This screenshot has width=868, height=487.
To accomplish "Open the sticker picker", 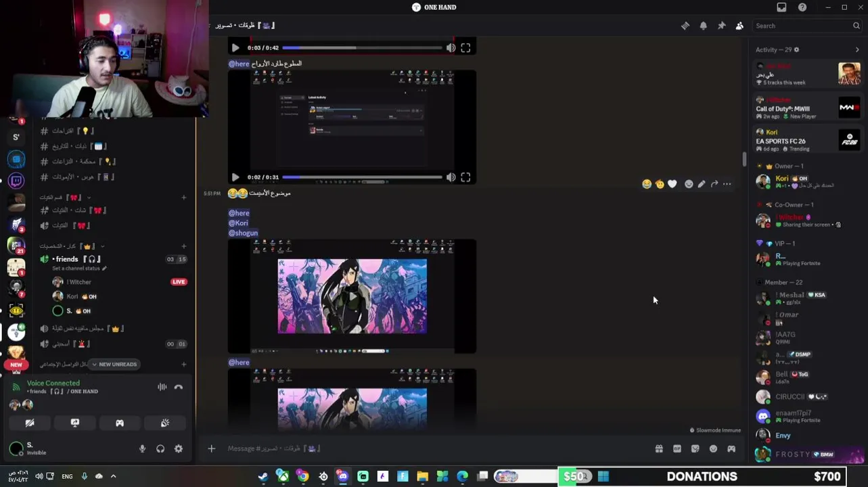I will coord(695,448).
